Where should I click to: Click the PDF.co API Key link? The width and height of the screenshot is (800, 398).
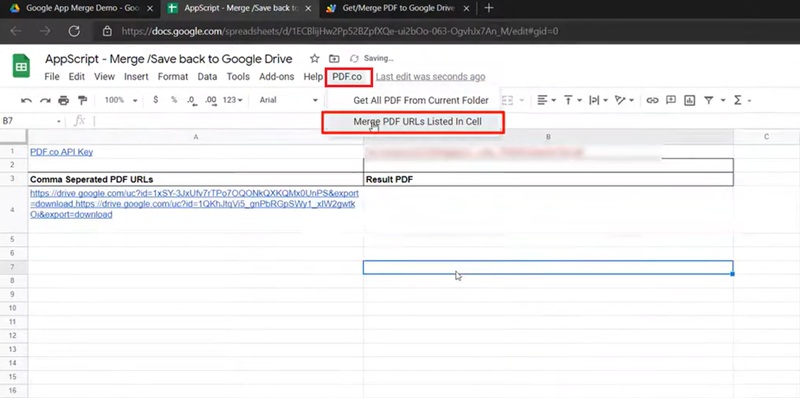click(61, 152)
